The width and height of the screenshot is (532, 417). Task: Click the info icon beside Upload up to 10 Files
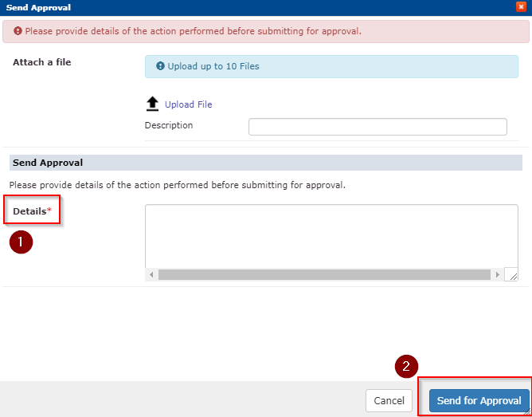tap(160, 66)
